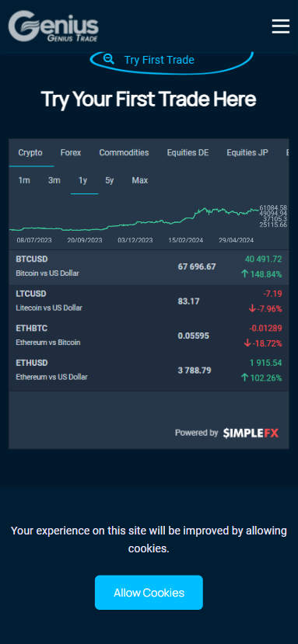298x644 pixels.
Task: Switch to the Commodities tab
Action: coord(124,153)
